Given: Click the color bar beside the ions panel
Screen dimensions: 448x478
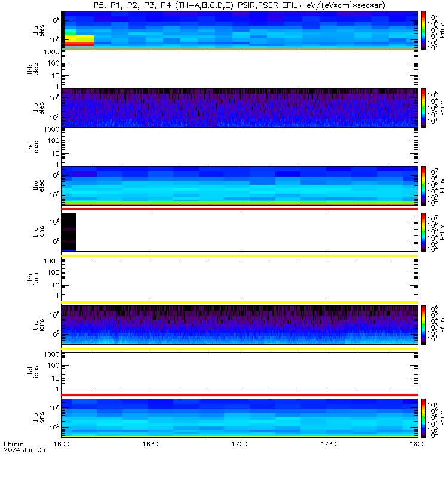Looking at the screenshot, I should [424, 418].
